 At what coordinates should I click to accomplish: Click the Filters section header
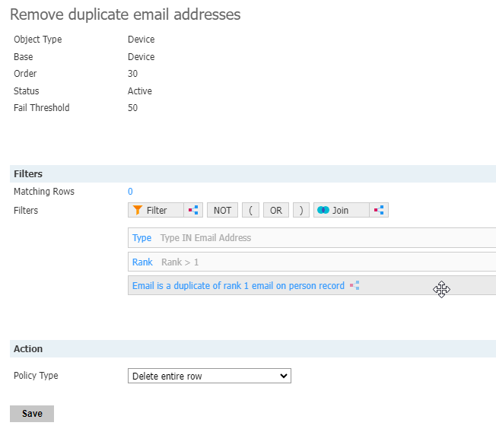tap(253, 173)
